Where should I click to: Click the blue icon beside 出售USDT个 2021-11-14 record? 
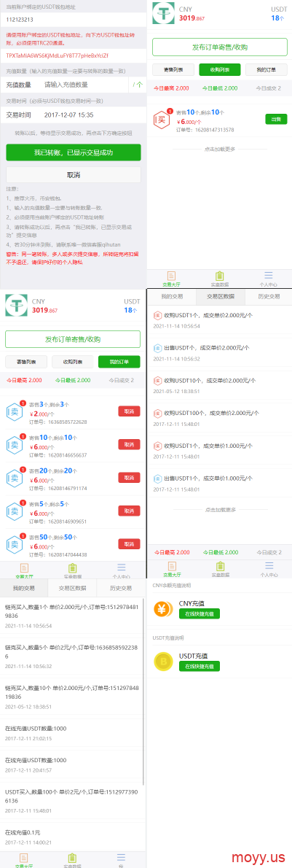pyautogui.click(x=157, y=348)
